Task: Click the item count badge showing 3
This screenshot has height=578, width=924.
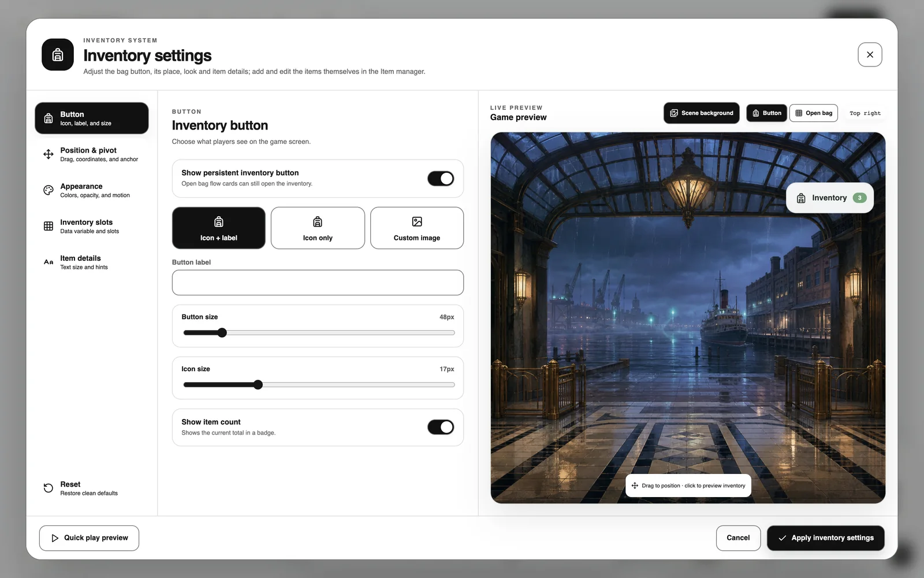Action: pyautogui.click(x=860, y=198)
